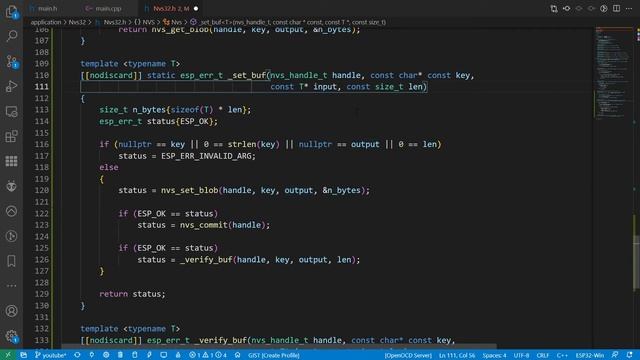Click 'ESP_ERR_INVALID_ARG' on line 117

(x=206, y=156)
